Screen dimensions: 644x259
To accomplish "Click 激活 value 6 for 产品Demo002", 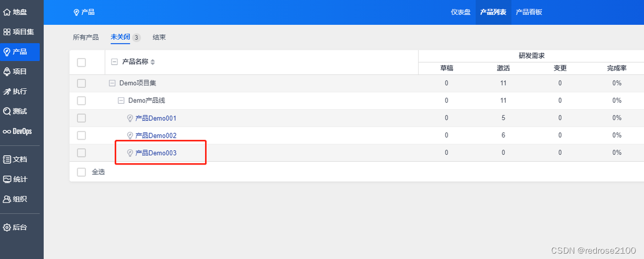I will coord(503,135).
